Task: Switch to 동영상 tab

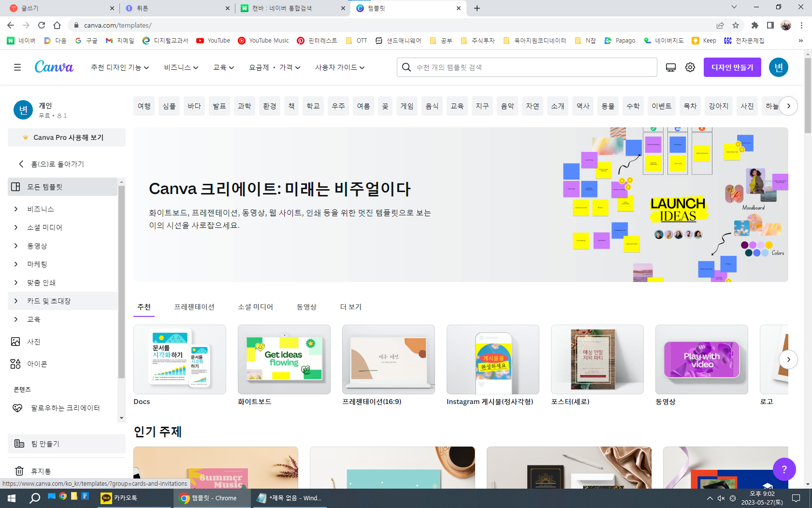Action: point(306,307)
